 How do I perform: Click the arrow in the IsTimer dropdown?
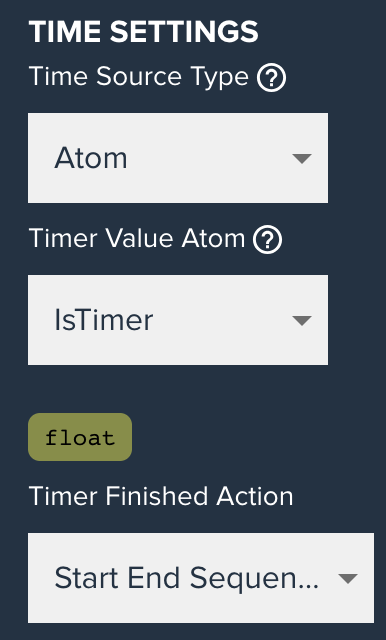click(x=302, y=320)
